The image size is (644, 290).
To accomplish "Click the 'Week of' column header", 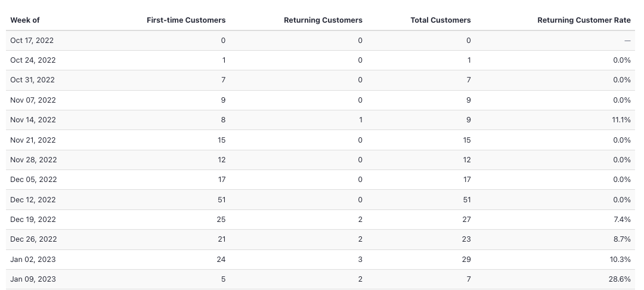I will click(24, 20).
